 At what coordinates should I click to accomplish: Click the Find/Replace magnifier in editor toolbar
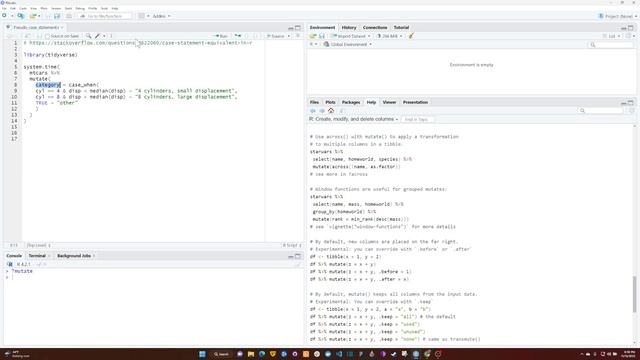(89, 36)
